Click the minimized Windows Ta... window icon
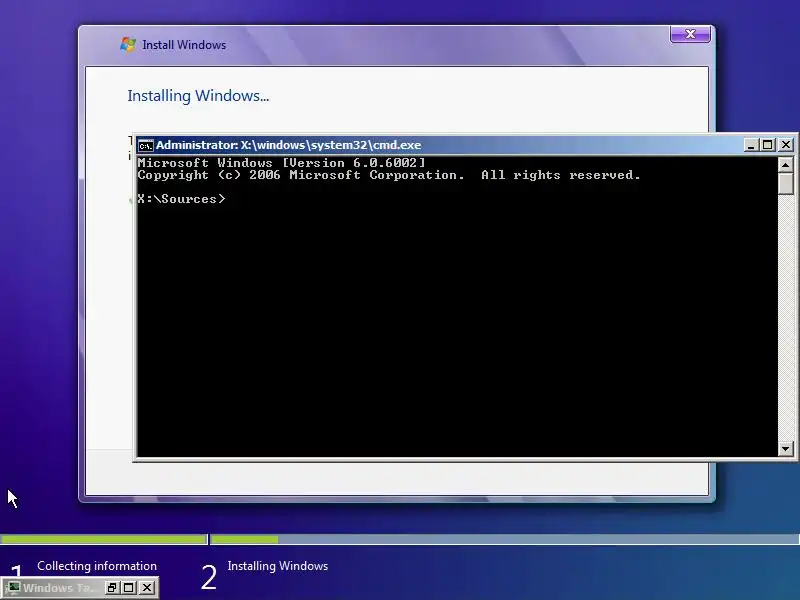Screen dimensions: 800x600 [x=13, y=588]
